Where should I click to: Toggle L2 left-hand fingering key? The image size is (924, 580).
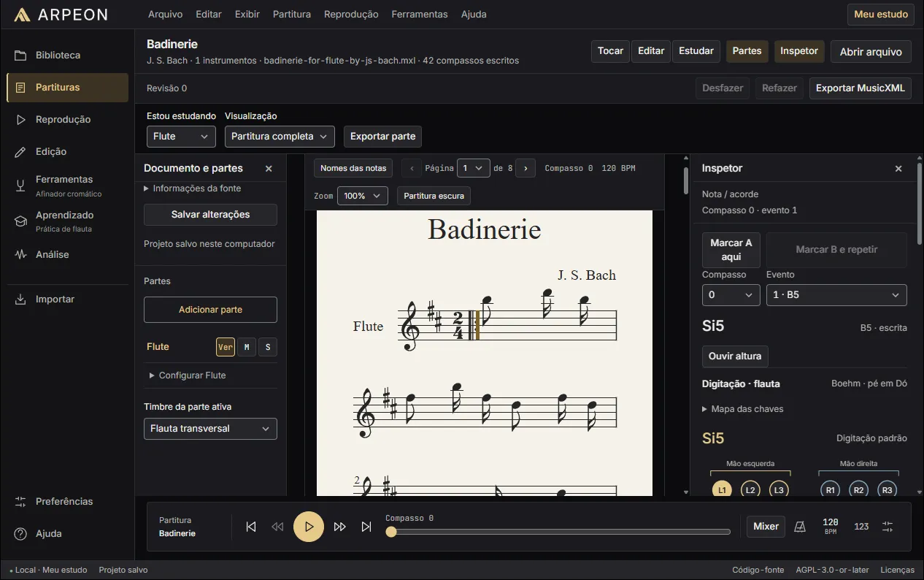tap(750, 490)
